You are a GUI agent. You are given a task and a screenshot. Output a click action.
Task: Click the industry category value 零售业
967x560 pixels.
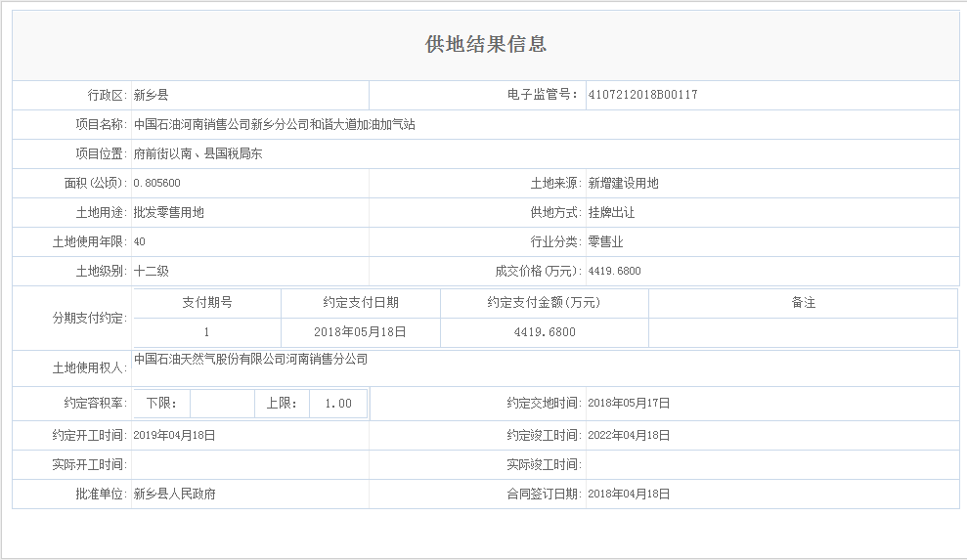pyautogui.click(x=605, y=241)
